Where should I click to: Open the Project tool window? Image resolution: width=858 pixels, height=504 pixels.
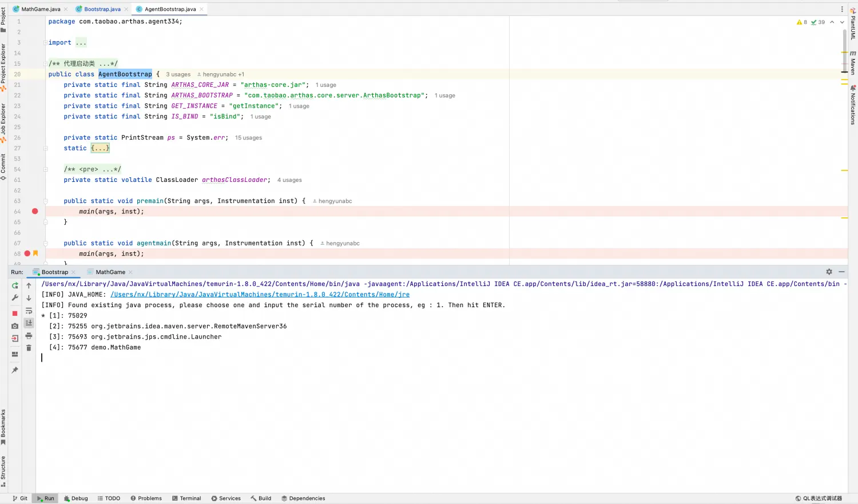click(x=3, y=19)
